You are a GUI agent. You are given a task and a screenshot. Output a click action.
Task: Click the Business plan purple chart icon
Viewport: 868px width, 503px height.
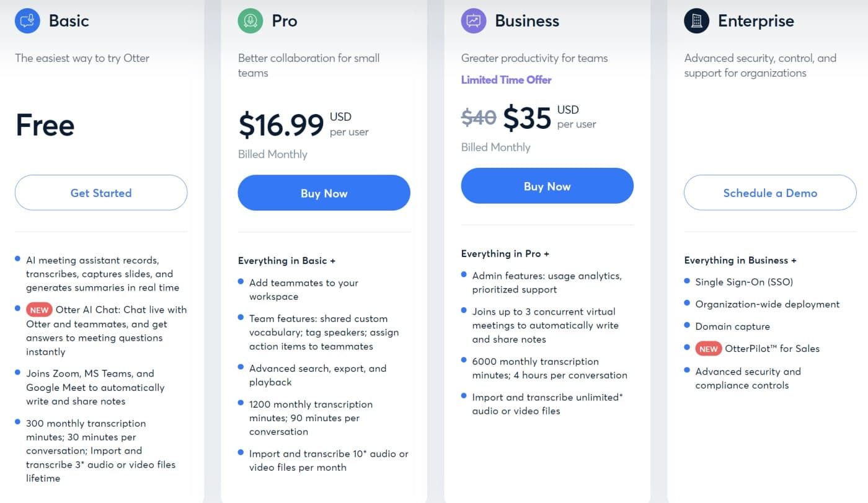point(473,20)
